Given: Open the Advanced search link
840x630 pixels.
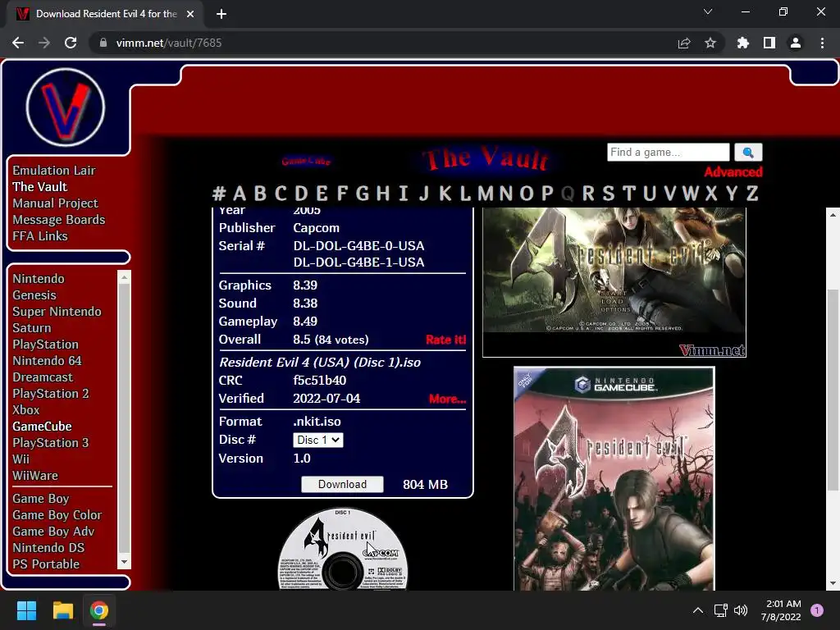Looking at the screenshot, I should [733, 172].
